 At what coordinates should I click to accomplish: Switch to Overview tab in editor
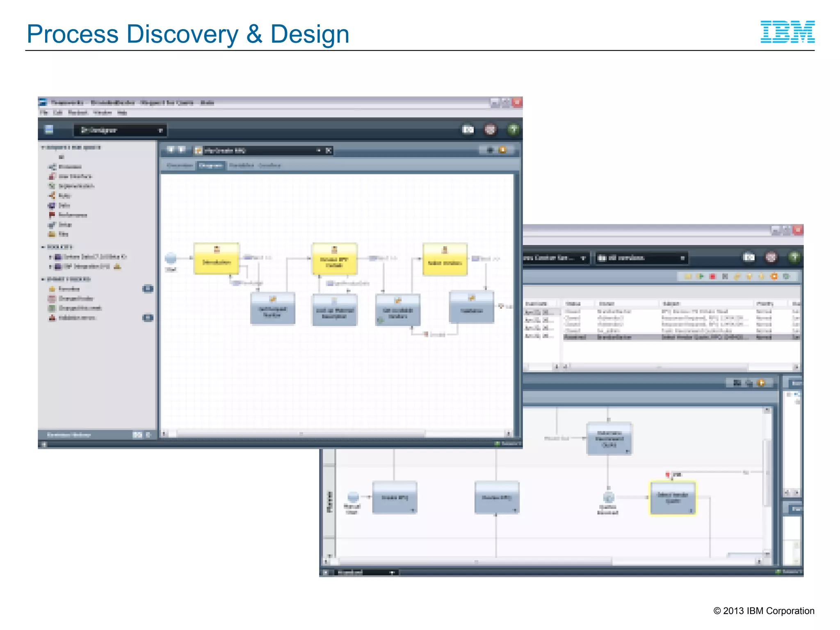(x=180, y=165)
